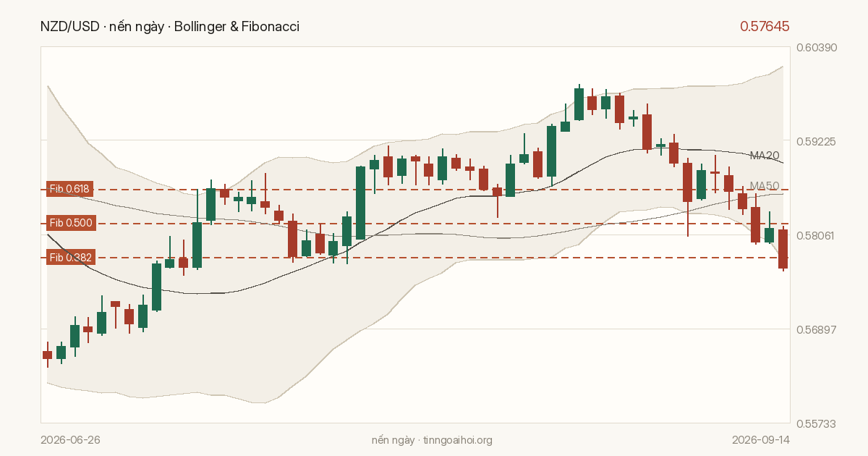This screenshot has height=456, width=868.
Task: Click the Fib 0.618 level label
Action: coord(70,189)
